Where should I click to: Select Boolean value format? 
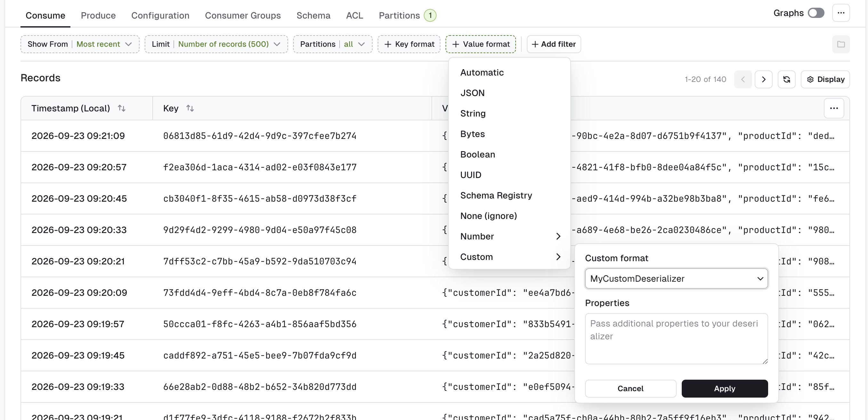point(509,154)
